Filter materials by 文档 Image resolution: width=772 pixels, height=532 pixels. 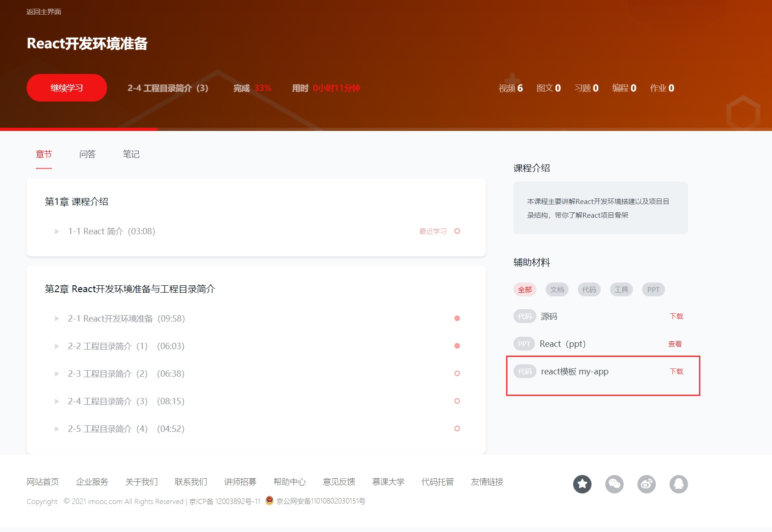[x=557, y=289]
